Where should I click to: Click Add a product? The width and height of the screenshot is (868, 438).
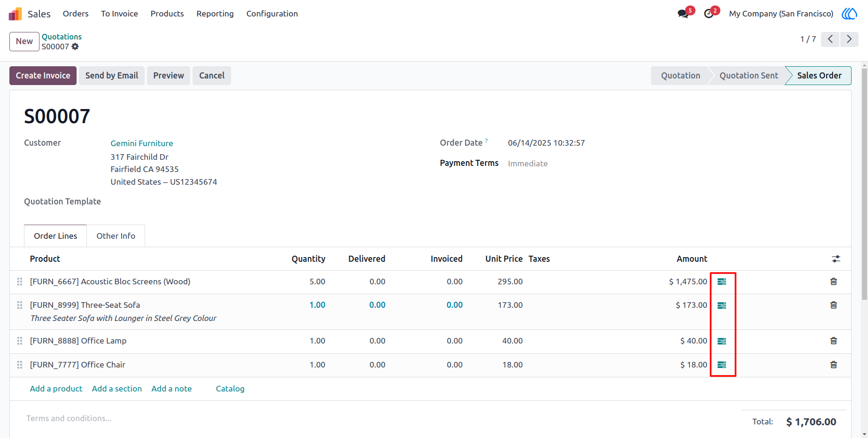click(56, 389)
